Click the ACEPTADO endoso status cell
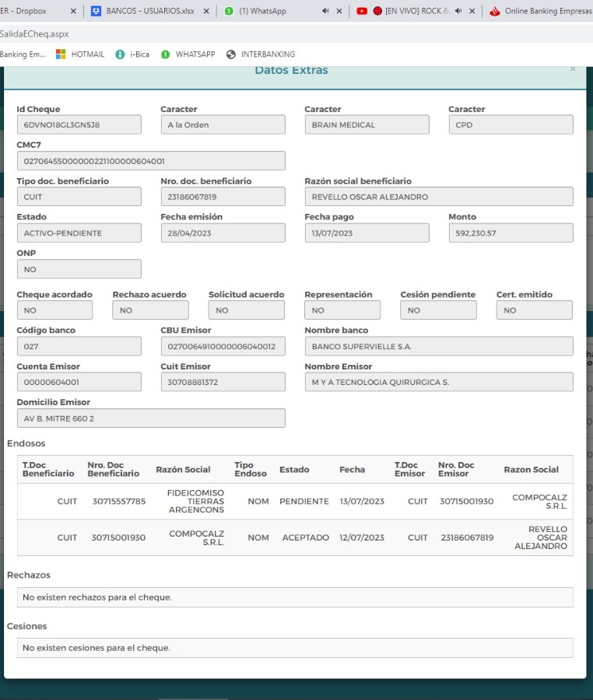This screenshot has width=593, height=700. pos(305,537)
